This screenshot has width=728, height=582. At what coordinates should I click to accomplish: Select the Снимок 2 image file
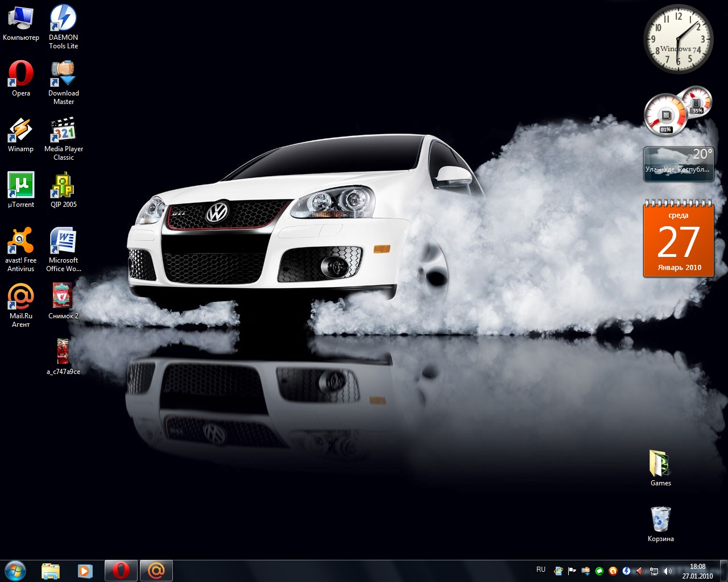pyautogui.click(x=63, y=298)
